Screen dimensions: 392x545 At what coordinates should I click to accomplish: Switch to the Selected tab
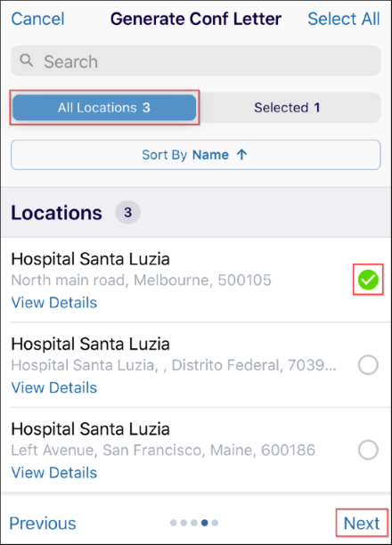(x=287, y=108)
